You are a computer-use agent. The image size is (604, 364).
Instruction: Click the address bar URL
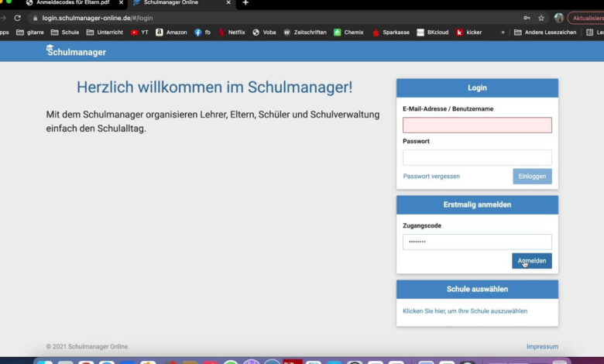pyautogui.click(x=98, y=18)
